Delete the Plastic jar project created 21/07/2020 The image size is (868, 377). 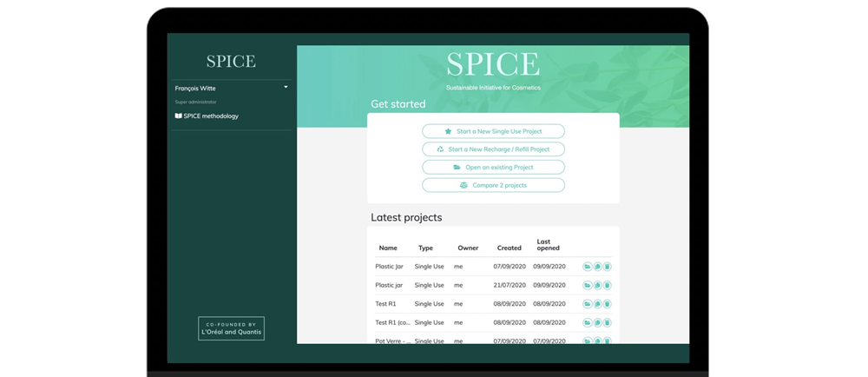pos(608,286)
